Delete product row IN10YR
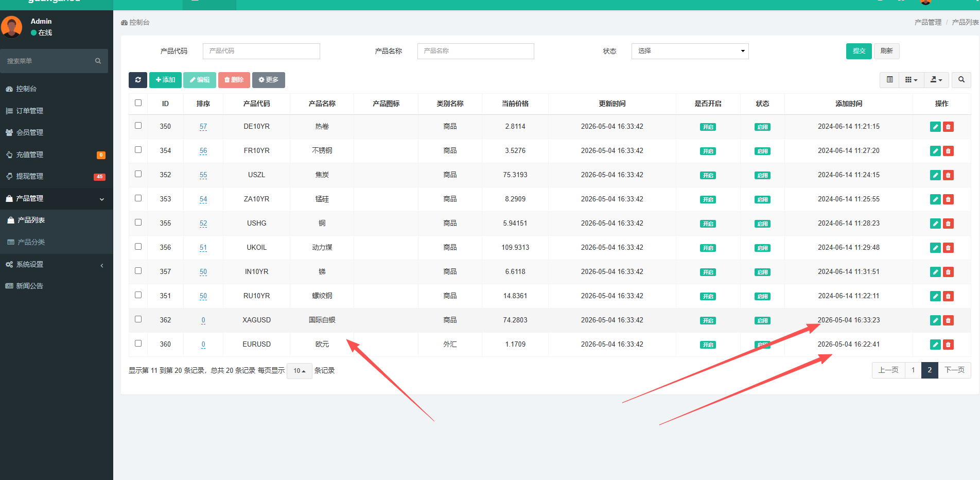980x480 pixels. [x=948, y=272]
